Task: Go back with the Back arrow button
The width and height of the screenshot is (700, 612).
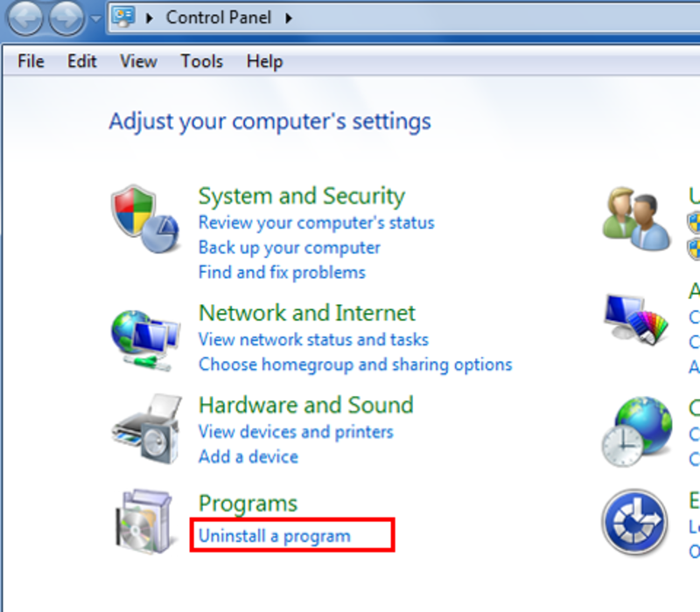Action: [25, 18]
